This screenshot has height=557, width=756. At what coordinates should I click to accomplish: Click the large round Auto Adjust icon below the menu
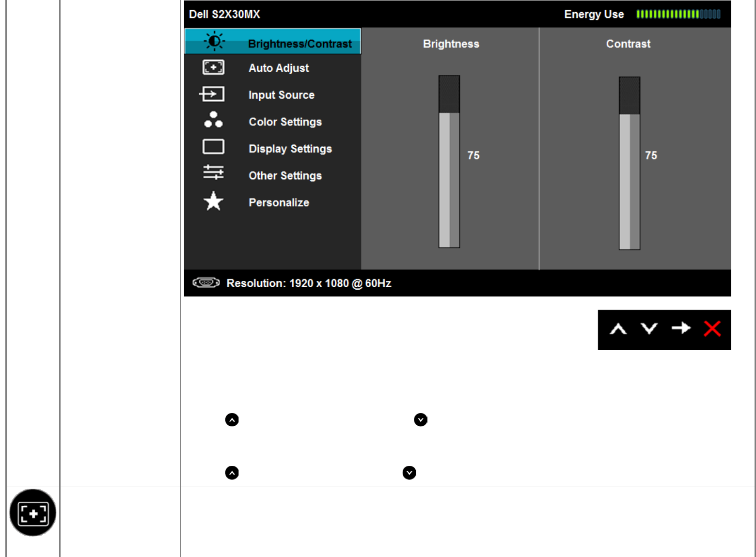pos(33,512)
